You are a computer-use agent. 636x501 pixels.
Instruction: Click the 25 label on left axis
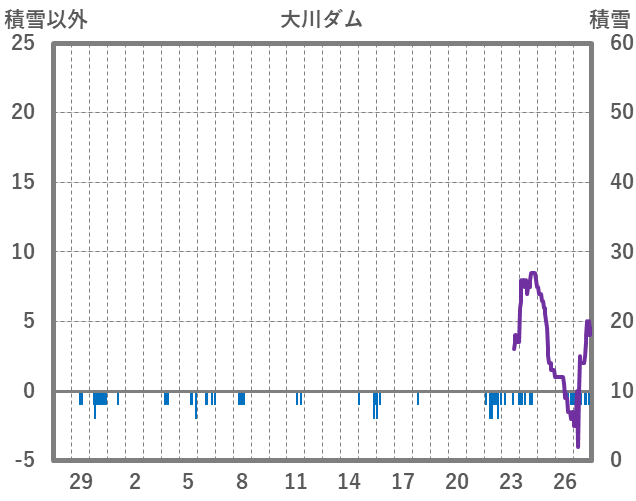[x=22, y=44]
